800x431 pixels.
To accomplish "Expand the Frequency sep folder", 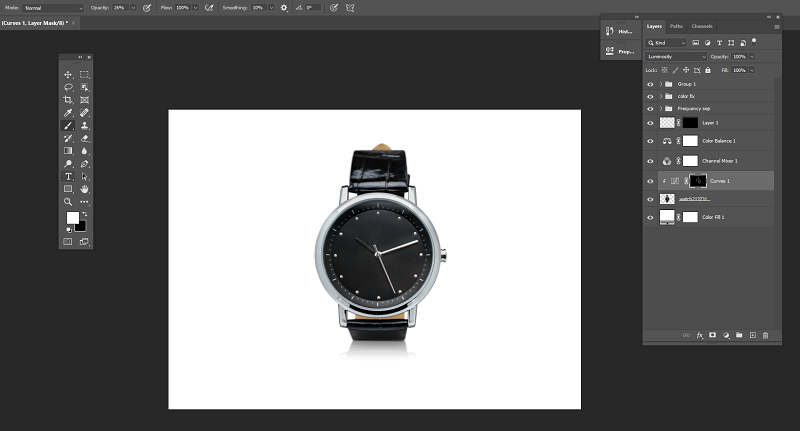I will 661,109.
